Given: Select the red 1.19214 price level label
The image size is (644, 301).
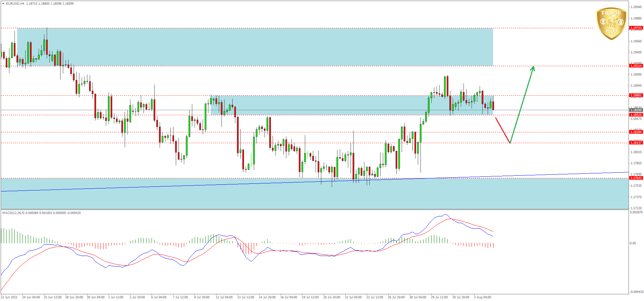Looking at the screenshot, I should (x=636, y=66).
